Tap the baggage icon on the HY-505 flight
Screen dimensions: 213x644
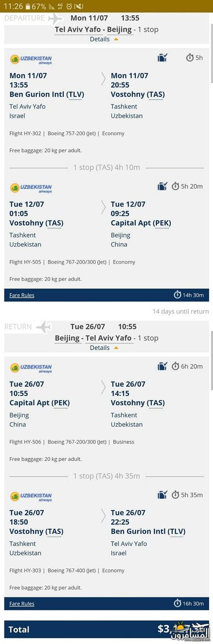coord(162,186)
